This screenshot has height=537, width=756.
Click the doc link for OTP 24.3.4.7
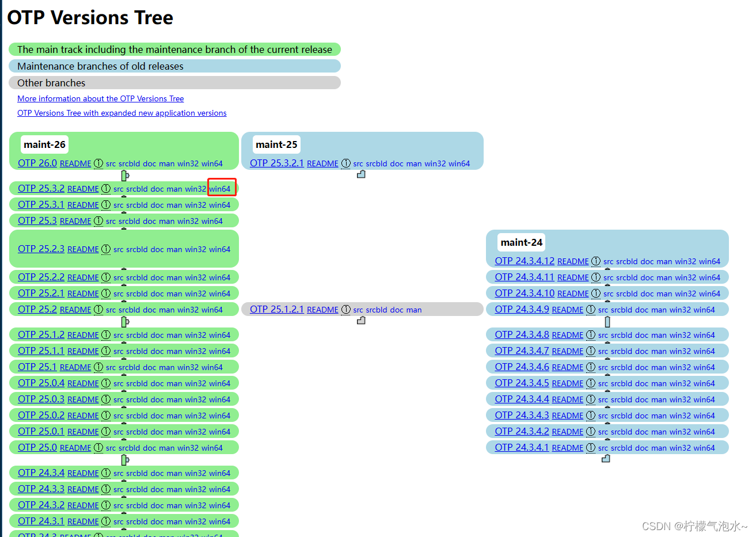[x=642, y=351]
